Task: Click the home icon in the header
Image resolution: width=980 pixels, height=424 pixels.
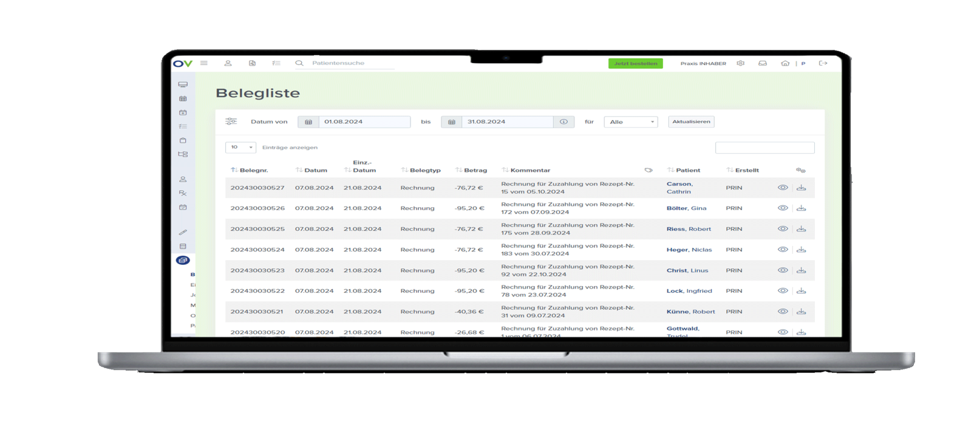Action: [785, 63]
